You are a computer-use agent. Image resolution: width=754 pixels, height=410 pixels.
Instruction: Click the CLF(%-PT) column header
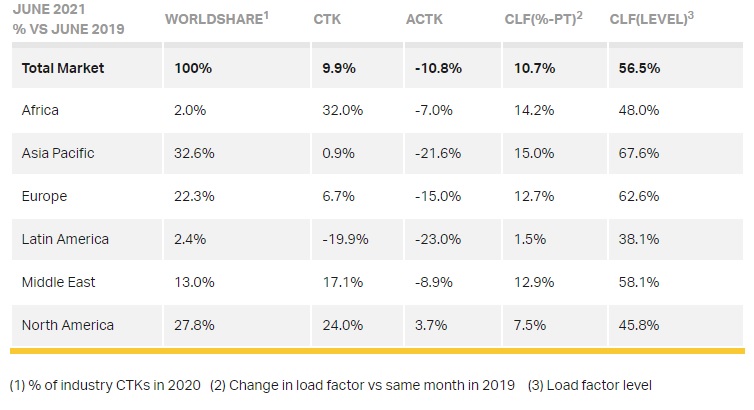(x=544, y=19)
